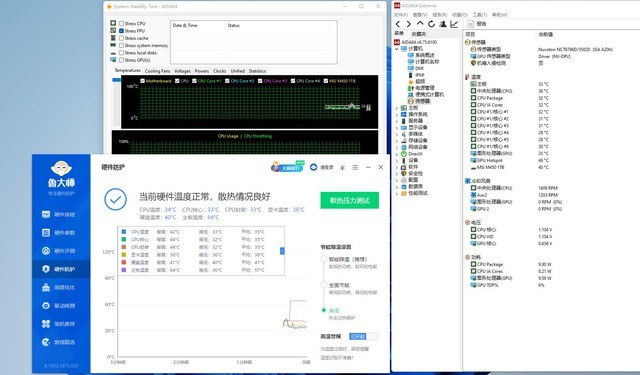Open 硬件参数 in the Lu Dashi sidebar

[x=58, y=233]
